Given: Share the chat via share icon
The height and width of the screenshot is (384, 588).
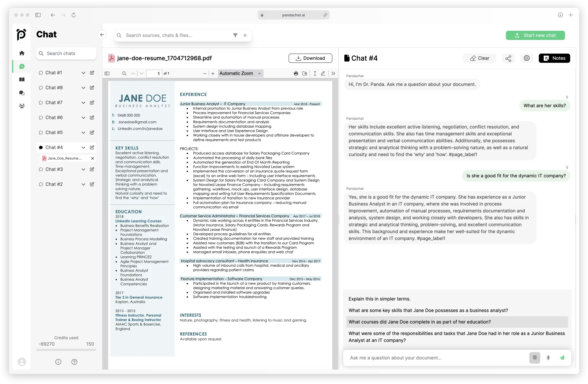Looking at the screenshot, I should pyautogui.click(x=508, y=58).
